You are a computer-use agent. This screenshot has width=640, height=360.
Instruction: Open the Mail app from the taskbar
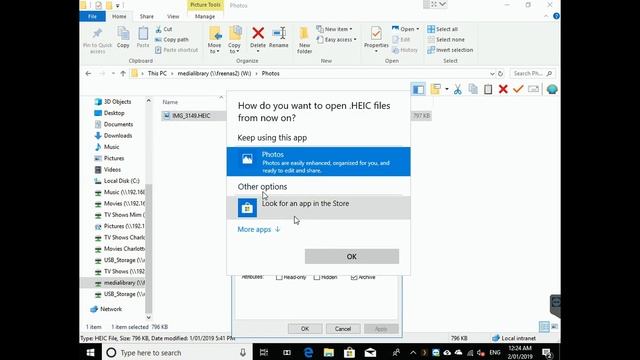click(370, 352)
